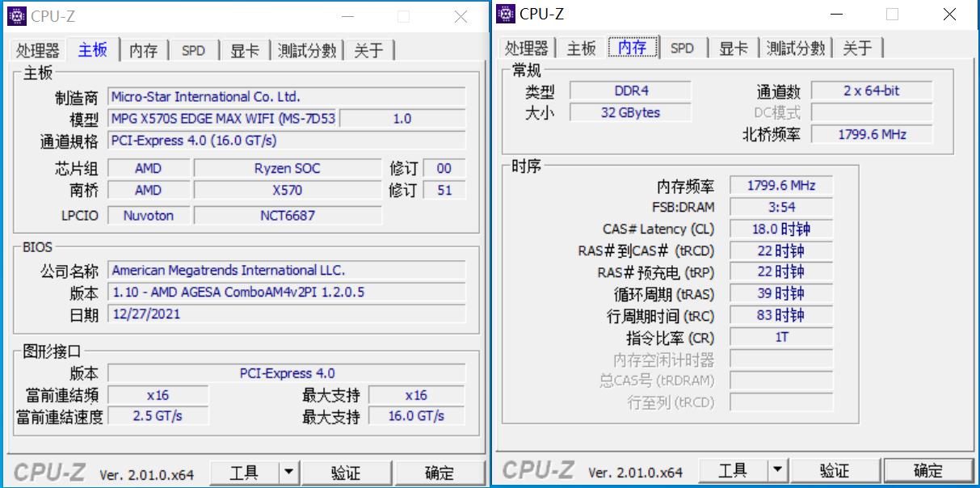Click the memory type field showing DDR4
The width and height of the screenshot is (980, 488).
tap(631, 90)
